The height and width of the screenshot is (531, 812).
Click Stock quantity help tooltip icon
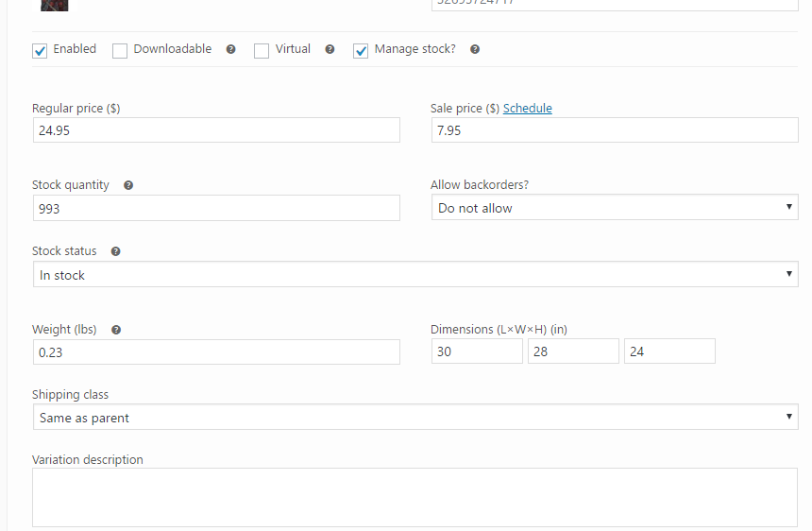tap(128, 185)
